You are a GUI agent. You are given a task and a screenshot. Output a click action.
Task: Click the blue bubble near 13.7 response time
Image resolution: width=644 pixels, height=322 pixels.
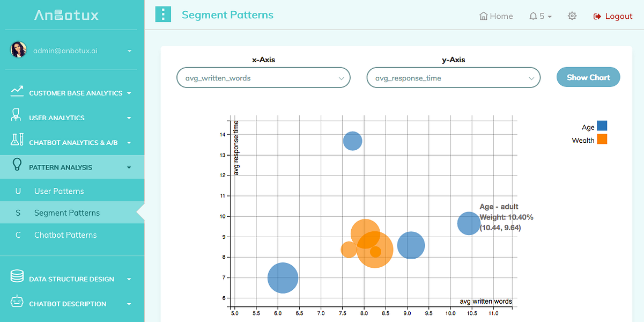(352, 142)
